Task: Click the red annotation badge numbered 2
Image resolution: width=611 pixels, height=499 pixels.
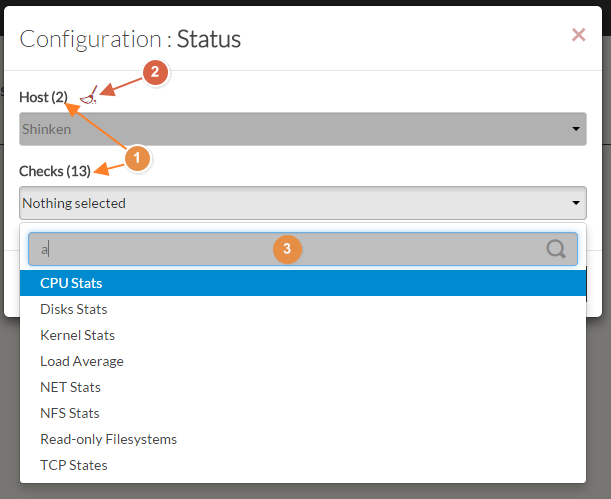Action: pyautogui.click(x=153, y=72)
